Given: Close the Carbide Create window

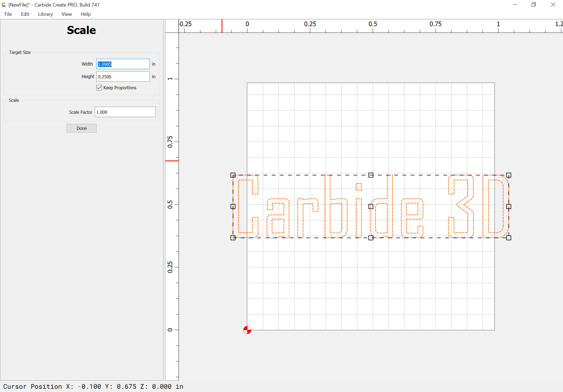Looking at the screenshot, I should [553, 5].
